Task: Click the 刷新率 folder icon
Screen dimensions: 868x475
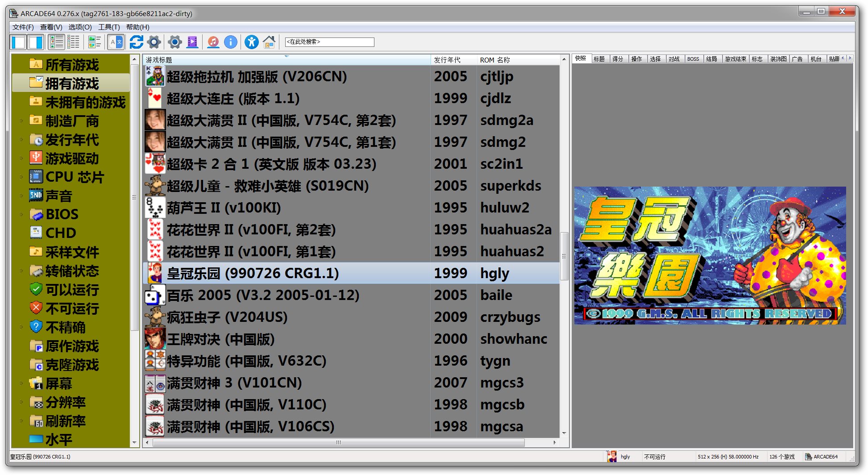Action: pos(36,421)
